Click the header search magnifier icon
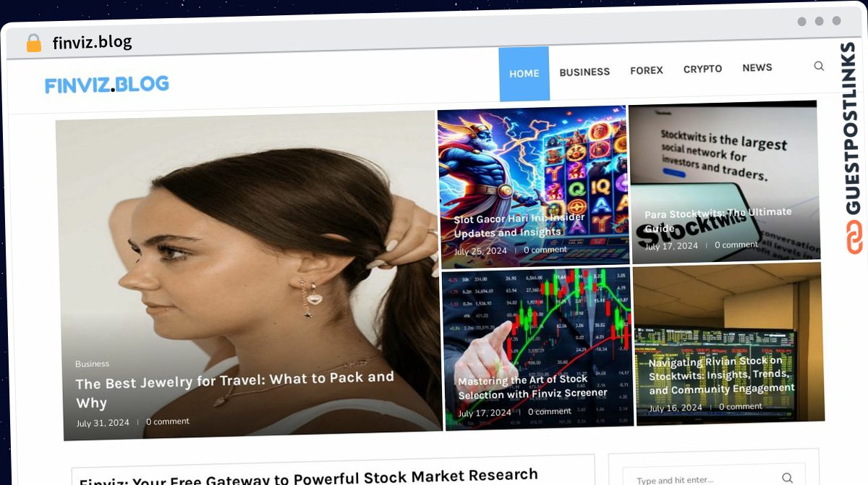 click(x=819, y=66)
